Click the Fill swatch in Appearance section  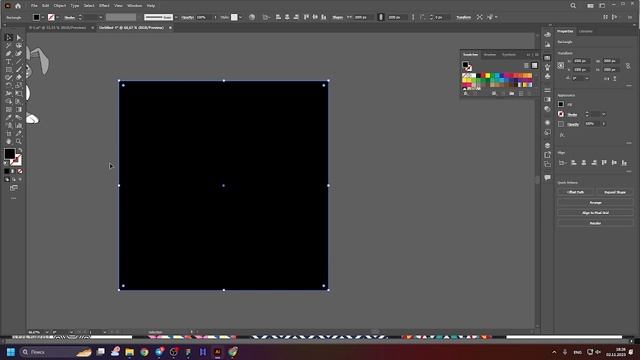(x=561, y=104)
